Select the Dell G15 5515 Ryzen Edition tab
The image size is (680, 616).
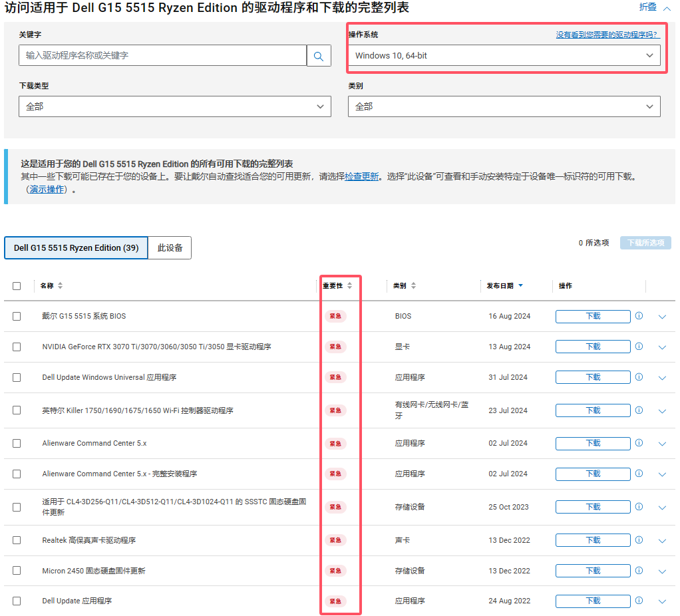coord(76,247)
